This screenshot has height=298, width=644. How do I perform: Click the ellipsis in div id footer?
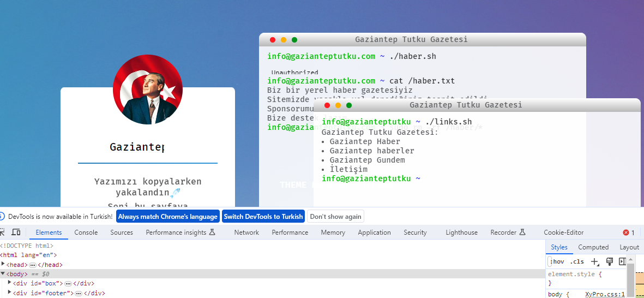[x=79, y=294]
